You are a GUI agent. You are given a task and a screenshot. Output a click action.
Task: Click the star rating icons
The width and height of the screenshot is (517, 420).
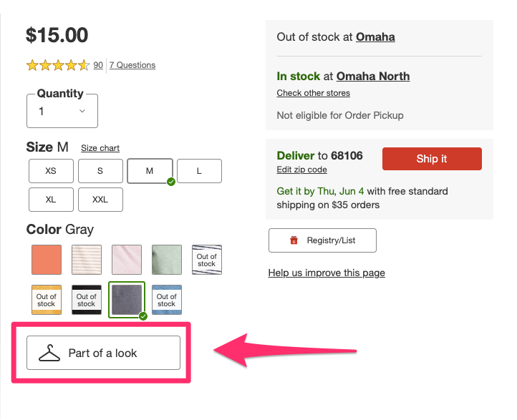pyautogui.click(x=57, y=65)
